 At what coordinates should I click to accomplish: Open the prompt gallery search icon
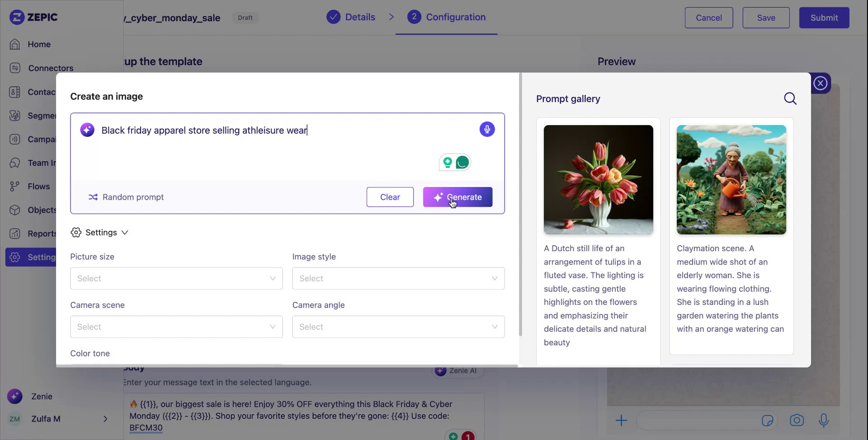coord(790,98)
